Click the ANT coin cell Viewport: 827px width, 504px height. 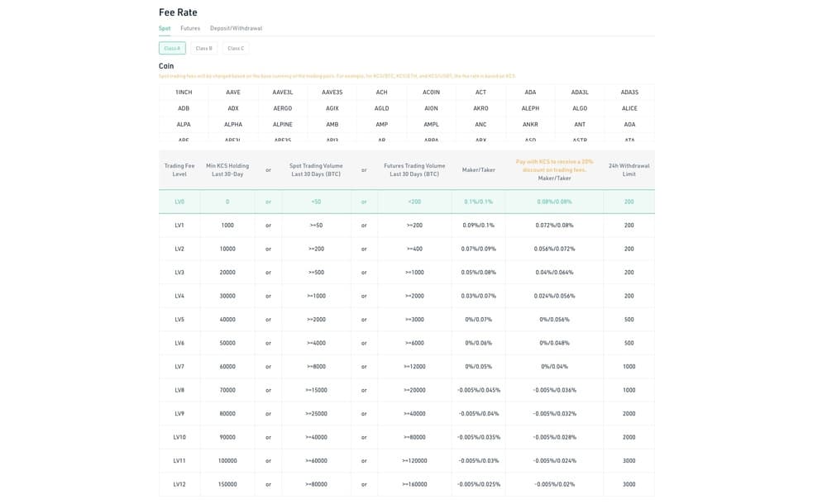click(x=581, y=125)
